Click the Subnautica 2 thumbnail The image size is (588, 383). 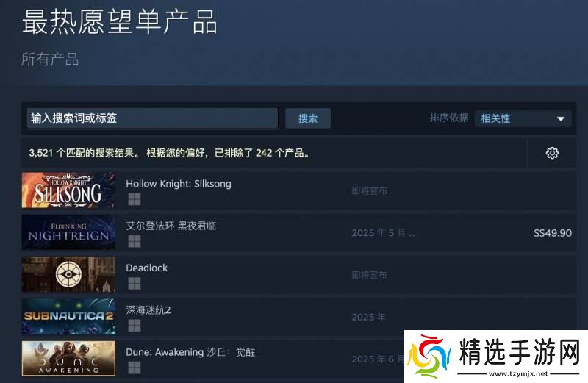coord(68,316)
